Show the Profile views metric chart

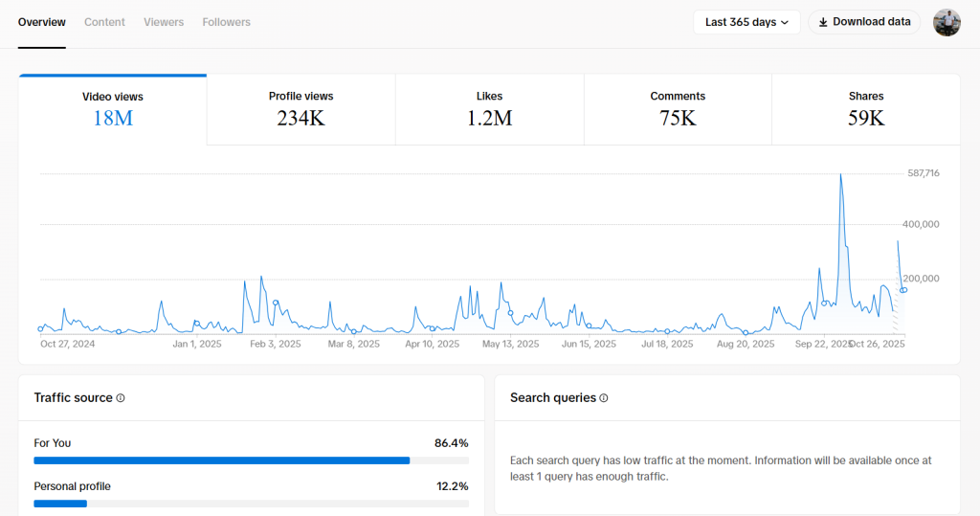click(301, 109)
